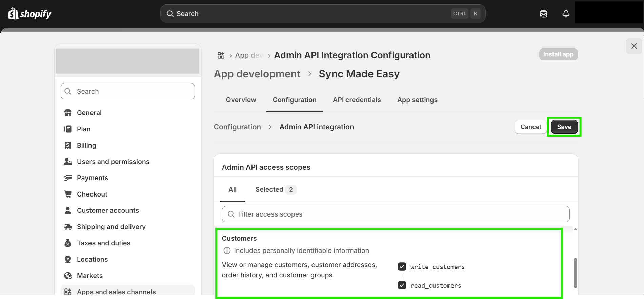644x299 pixels.
Task: Go to Payments settings
Action: point(92,178)
